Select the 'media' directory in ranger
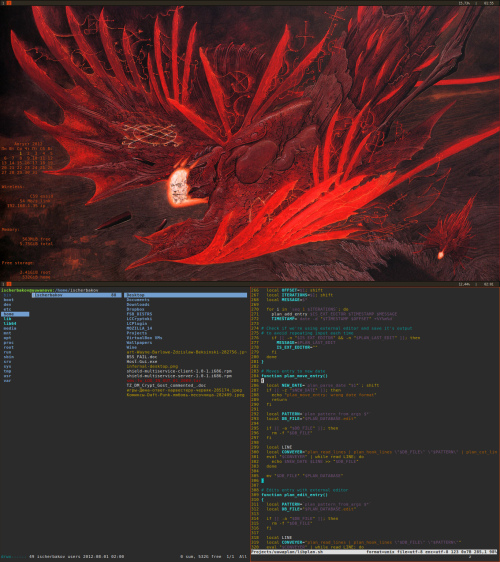 (x=10, y=328)
